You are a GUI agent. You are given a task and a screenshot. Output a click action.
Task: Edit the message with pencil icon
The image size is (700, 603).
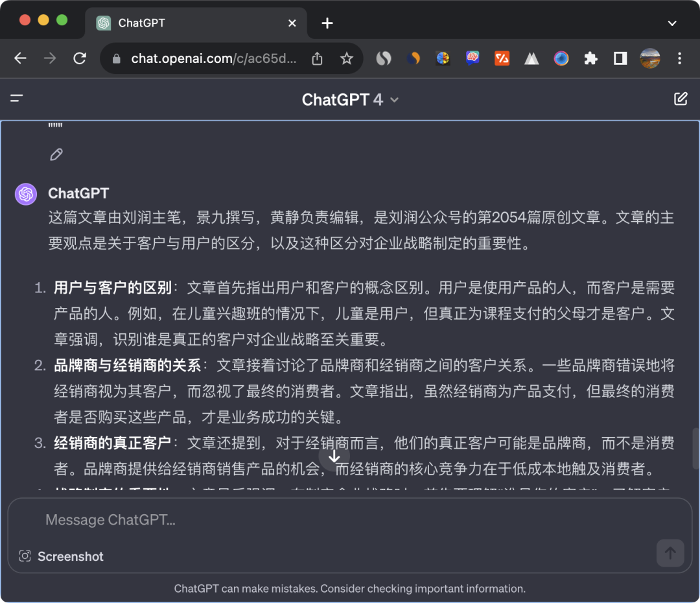pyautogui.click(x=56, y=154)
